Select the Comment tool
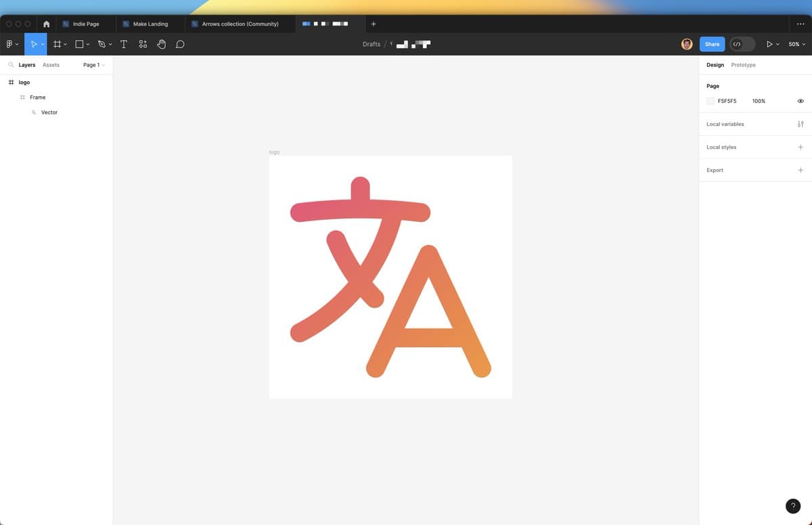The height and width of the screenshot is (525, 812). click(x=180, y=44)
